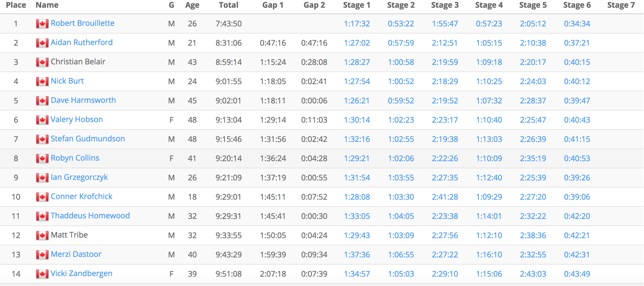Image resolution: width=644 pixels, height=286 pixels.
Task: Sort by the Place column header
Action: pyautogui.click(x=16, y=5)
